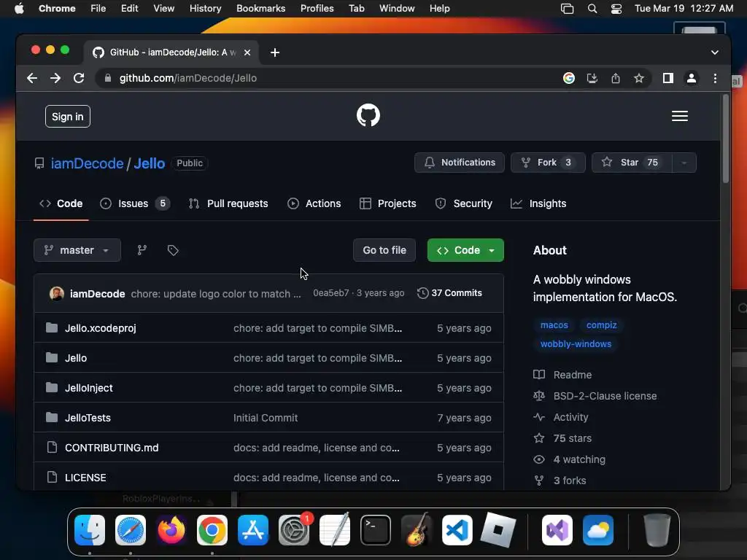Click the Chrome forward arrow

(55, 78)
